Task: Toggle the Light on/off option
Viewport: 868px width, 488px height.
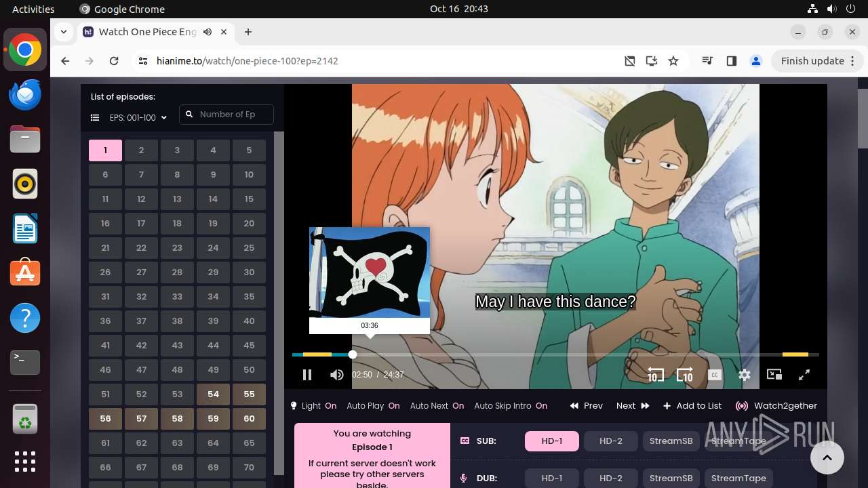Action: click(313, 406)
